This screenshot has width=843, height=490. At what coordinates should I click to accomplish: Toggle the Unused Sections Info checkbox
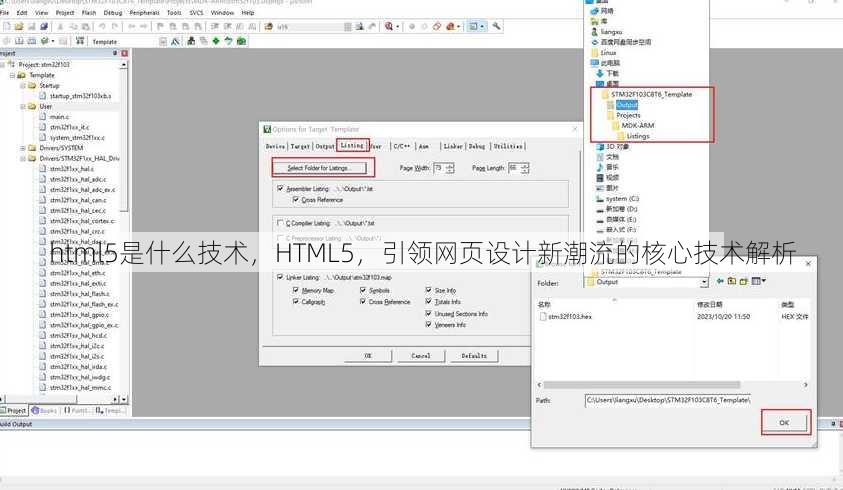(428, 313)
